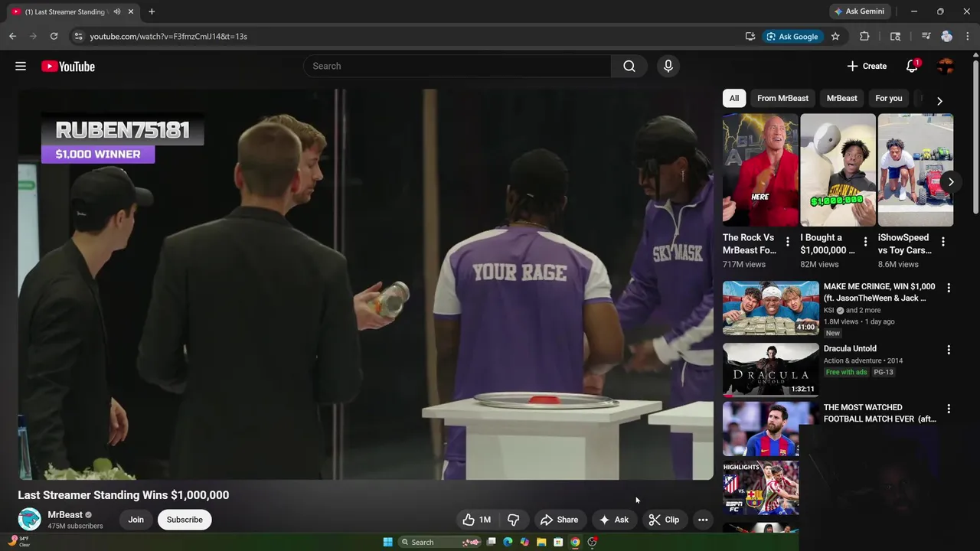Screen dimensions: 980x551
Task: Open the MrBeast channel name link
Action: click(64, 514)
